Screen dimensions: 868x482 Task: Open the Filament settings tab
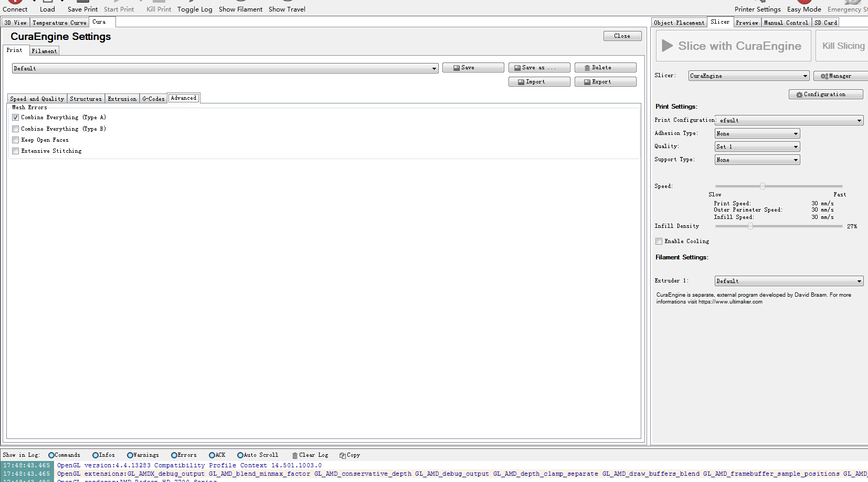44,51
